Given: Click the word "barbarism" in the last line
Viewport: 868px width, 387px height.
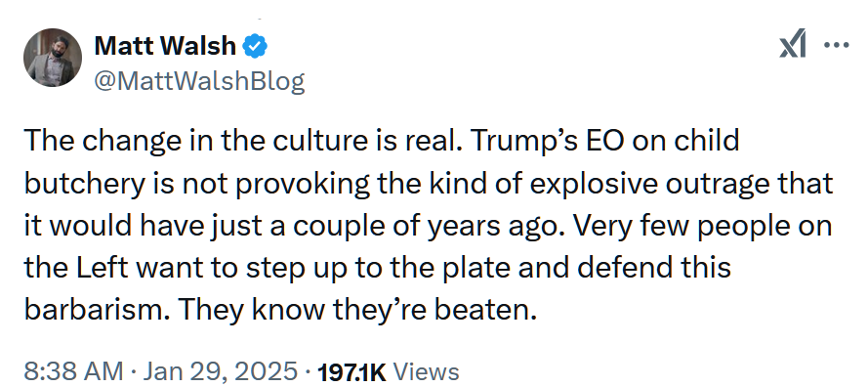Looking at the screenshot, I should pyautogui.click(x=98, y=311).
